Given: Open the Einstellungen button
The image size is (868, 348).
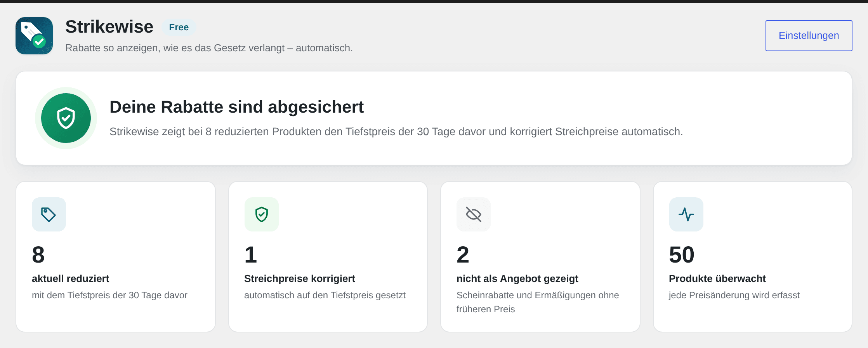Looking at the screenshot, I should [809, 36].
